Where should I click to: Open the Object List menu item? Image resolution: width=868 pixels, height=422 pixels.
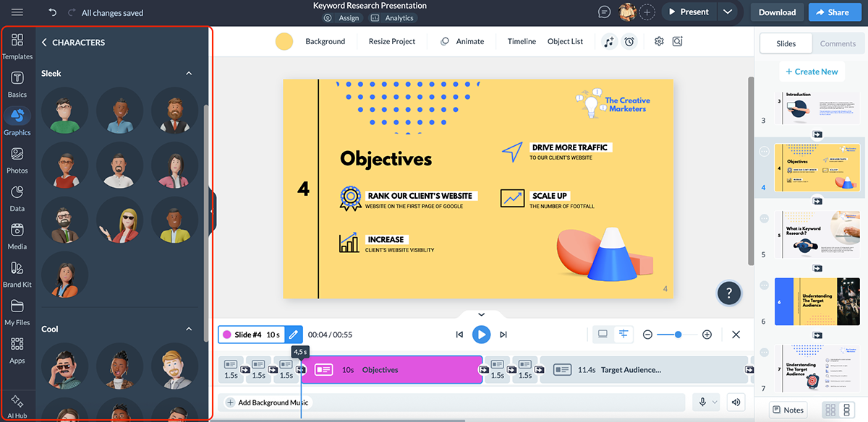[565, 41]
